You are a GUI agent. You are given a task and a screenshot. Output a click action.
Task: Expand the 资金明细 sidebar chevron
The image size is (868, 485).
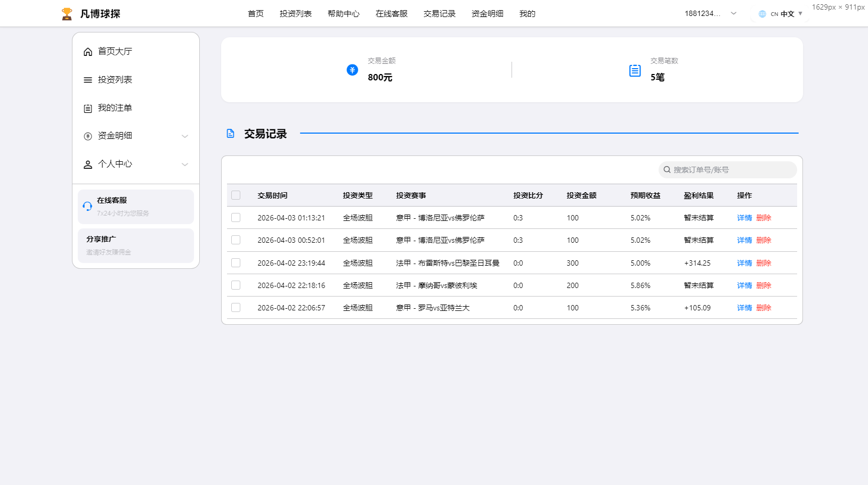click(185, 136)
